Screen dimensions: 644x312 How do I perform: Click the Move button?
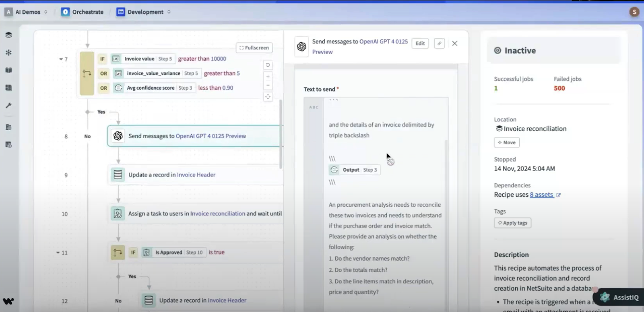(507, 142)
